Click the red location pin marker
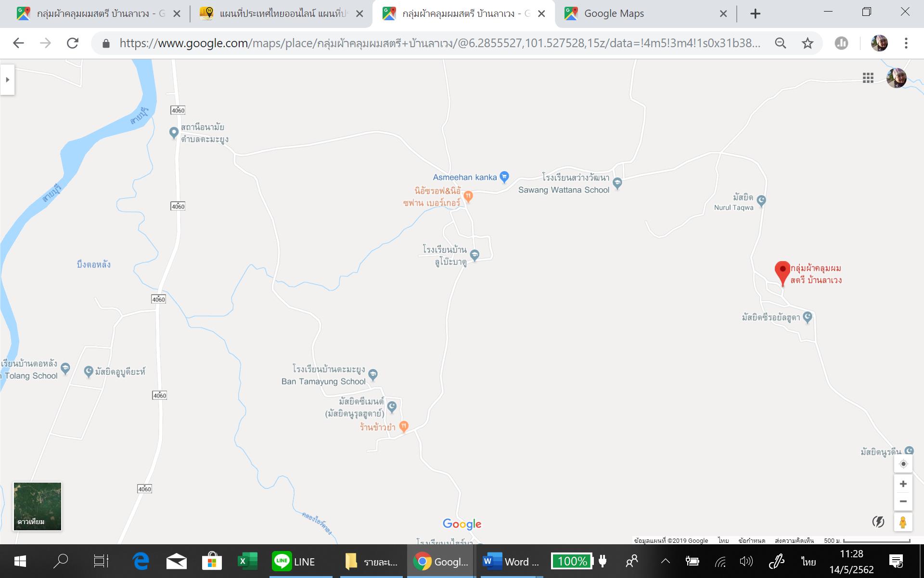924x578 pixels. point(782,272)
